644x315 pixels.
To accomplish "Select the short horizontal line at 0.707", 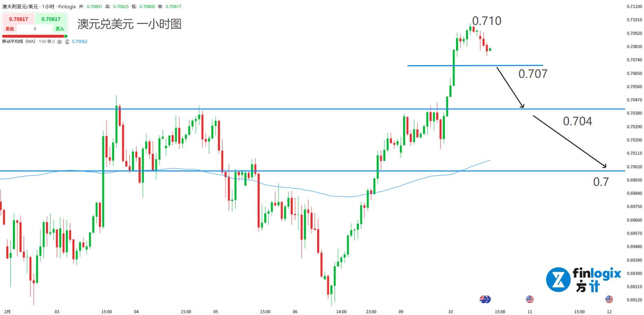I will 475,66.
